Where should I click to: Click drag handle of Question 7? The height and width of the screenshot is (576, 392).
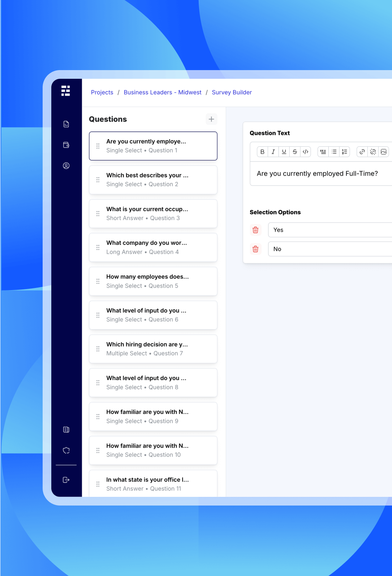98,349
